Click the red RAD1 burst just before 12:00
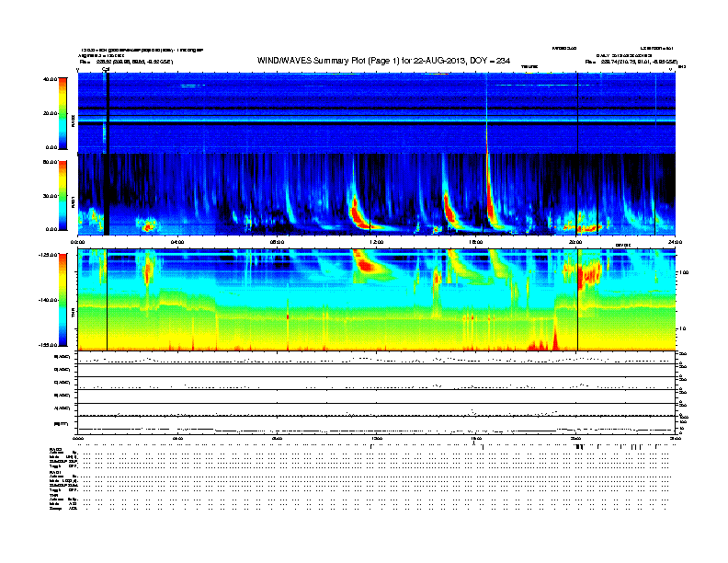 click(x=357, y=213)
